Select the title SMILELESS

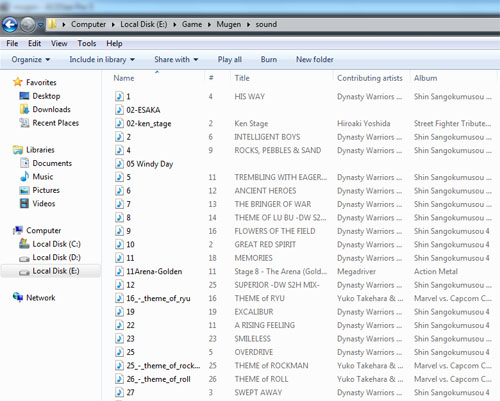252,339
